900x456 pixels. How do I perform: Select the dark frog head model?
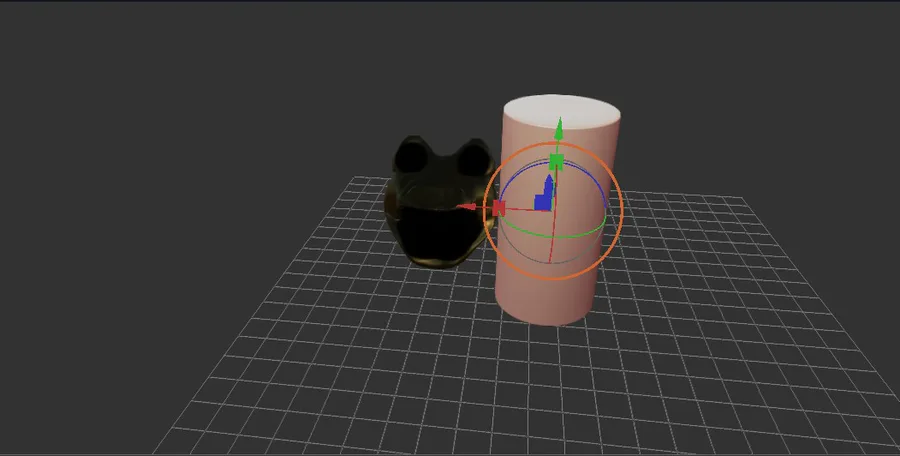coord(439,202)
